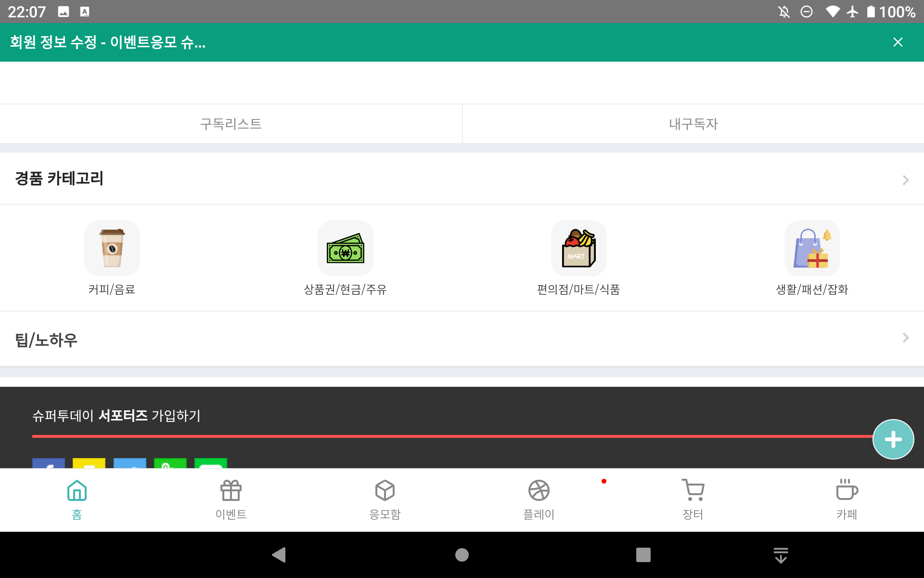The width and height of the screenshot is (924, 578).
Task: Expand the 팁/노하우 section chevron
Action: [906, 338]
